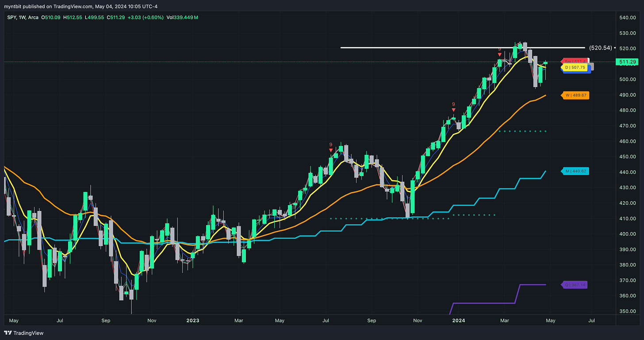Viewport: 644px width, 340px height.
Task: Click the 460.00 price axis label
Action: click(627, 141)
